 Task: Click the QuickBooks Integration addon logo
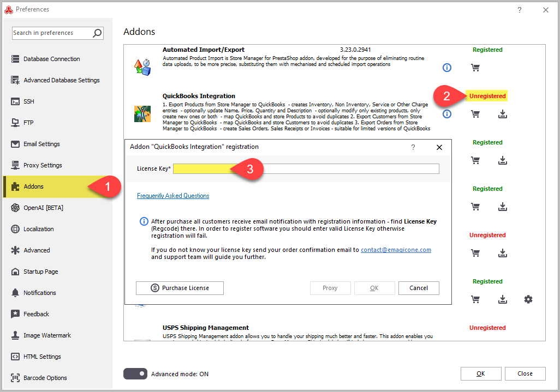pos(142,114)
